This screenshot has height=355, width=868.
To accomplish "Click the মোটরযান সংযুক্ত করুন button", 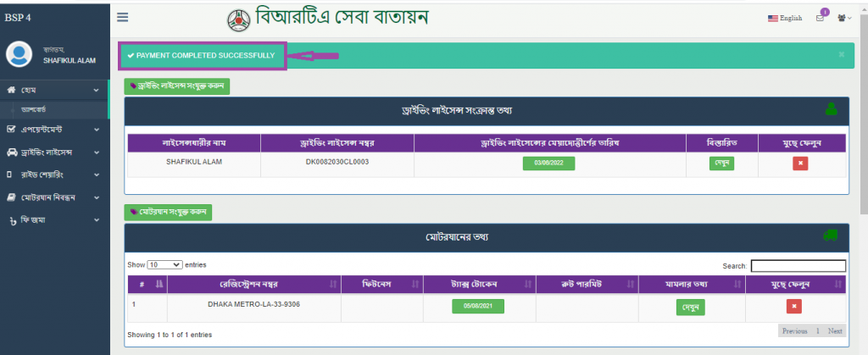I will point(168,211).
